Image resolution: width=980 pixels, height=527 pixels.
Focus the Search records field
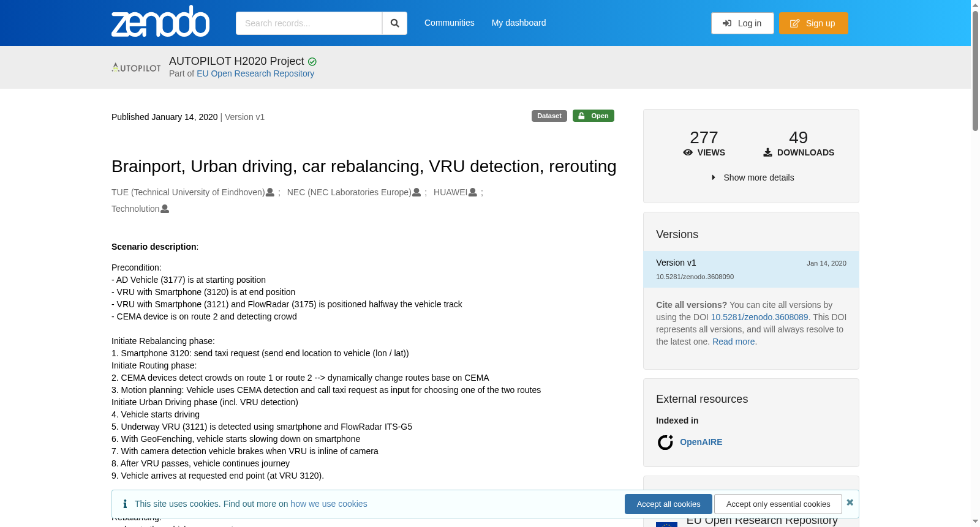(309, 23)
